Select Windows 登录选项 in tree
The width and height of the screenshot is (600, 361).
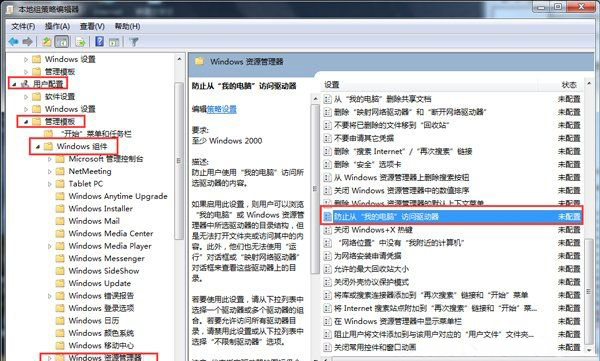pos(101,308)
